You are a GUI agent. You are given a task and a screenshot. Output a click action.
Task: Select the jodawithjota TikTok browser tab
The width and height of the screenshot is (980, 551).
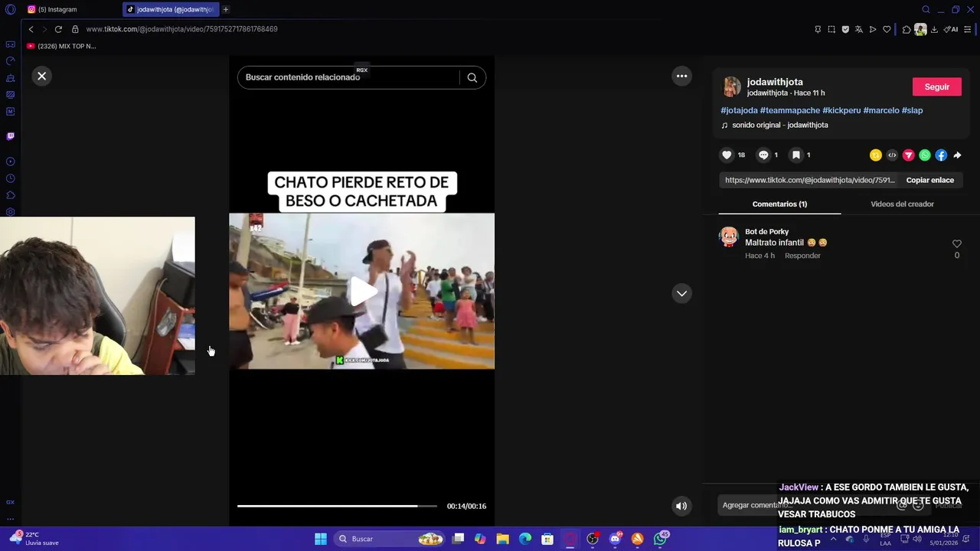(x=170, y=9)
